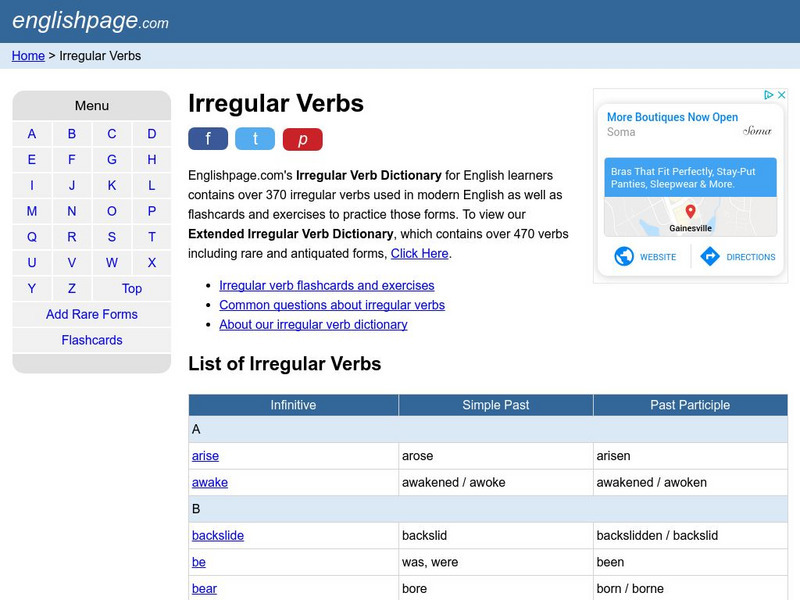This screenshot has width=800, height=600.
Task: Jump to letter W in menu
Action: 112,263
